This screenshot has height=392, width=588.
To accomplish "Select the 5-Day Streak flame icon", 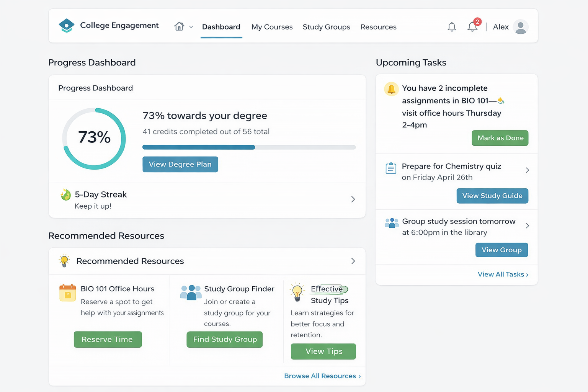I will [x=65, y=194].
